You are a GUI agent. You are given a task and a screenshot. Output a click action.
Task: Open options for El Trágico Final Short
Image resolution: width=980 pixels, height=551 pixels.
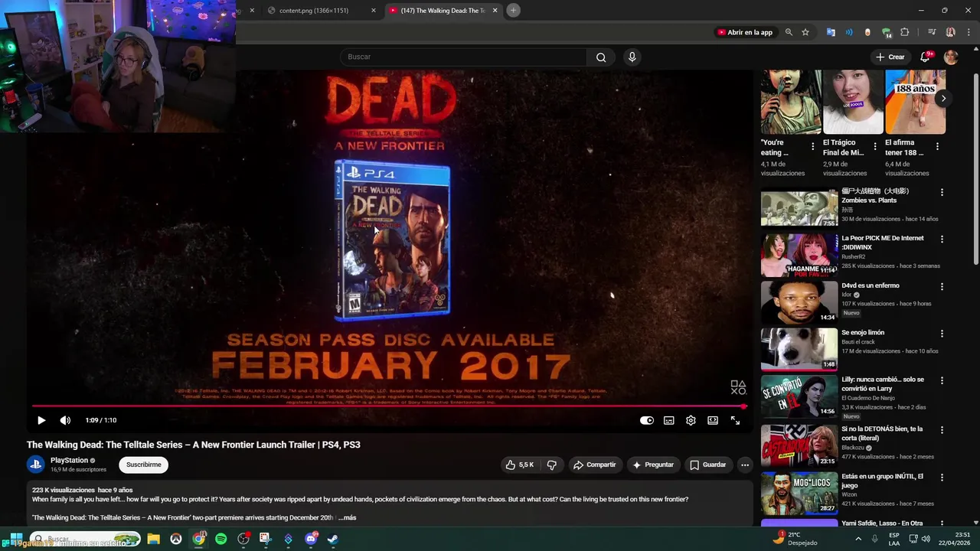point(875,146)
